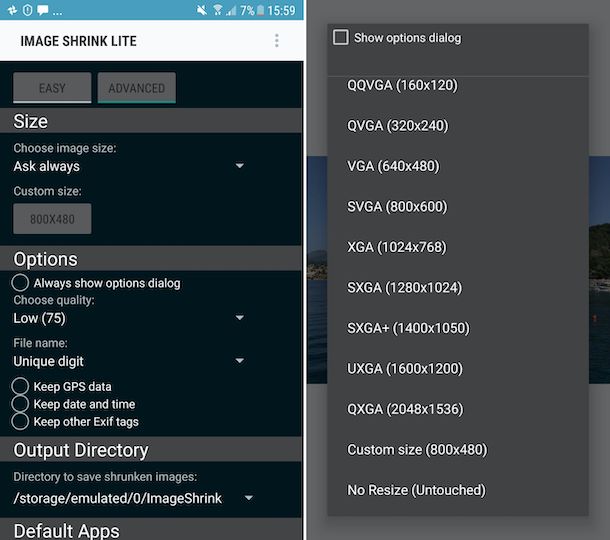Tap the signal strength icon
Image resolution: width=610 pixels, height=540 pixels.
click(231, 10)
